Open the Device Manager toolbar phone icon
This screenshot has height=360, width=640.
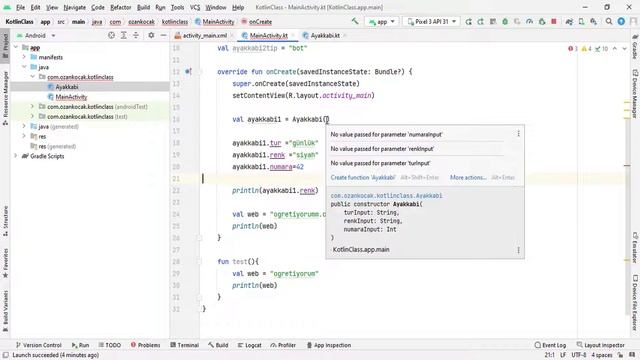click(x=581, y=21)
